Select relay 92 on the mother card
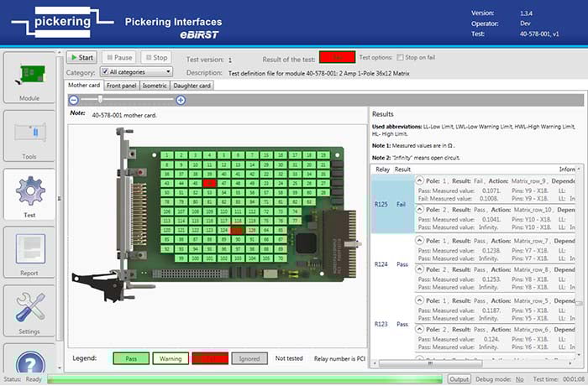Viewport: 588px width, 386px height. point(167,249)
